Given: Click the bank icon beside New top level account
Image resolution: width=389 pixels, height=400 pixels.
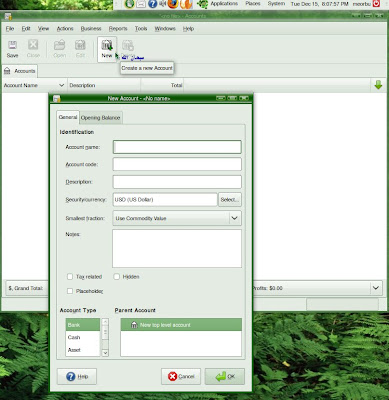Looking at the screenshot, I should click(134, 325).
